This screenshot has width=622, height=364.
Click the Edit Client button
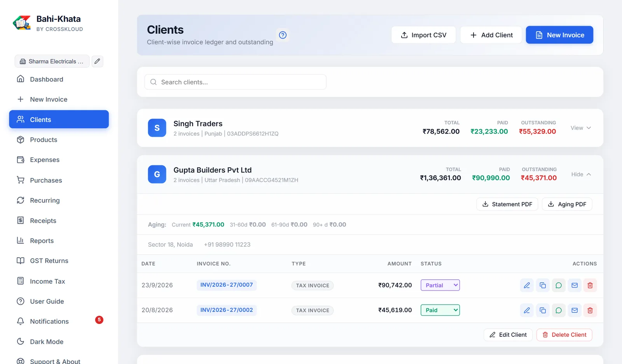[508, 335]
